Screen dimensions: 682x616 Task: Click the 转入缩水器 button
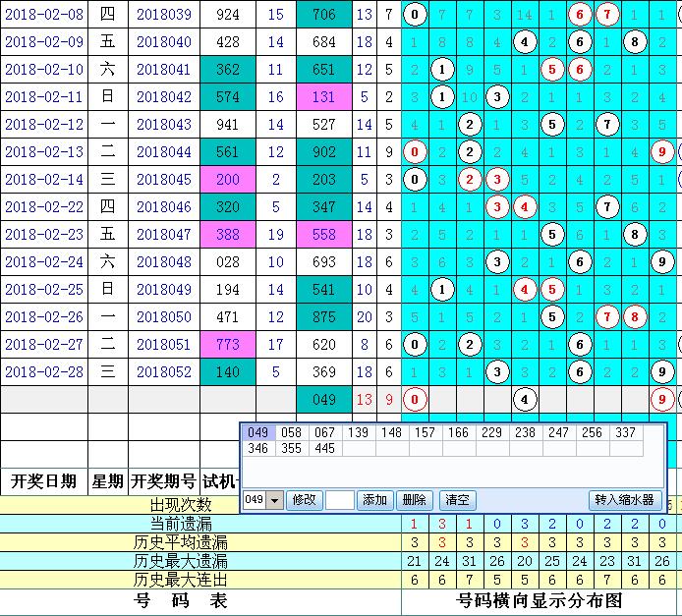(x=623, y=499)
